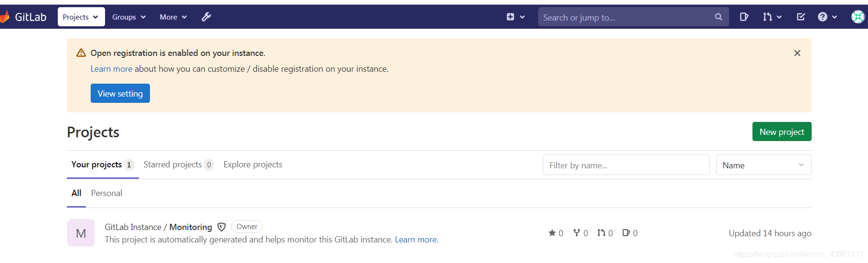Click the shield visibility icon beside Monitoring
The width and height of the screenshot is (868, 263).
coord(222,227)
